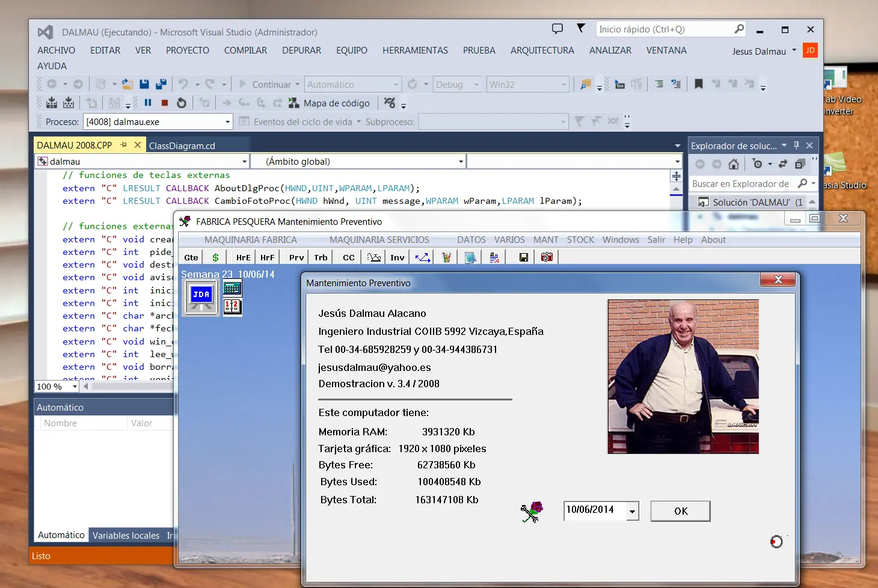
Task: Open the Salir menu
Action: [x=656, y=239]
